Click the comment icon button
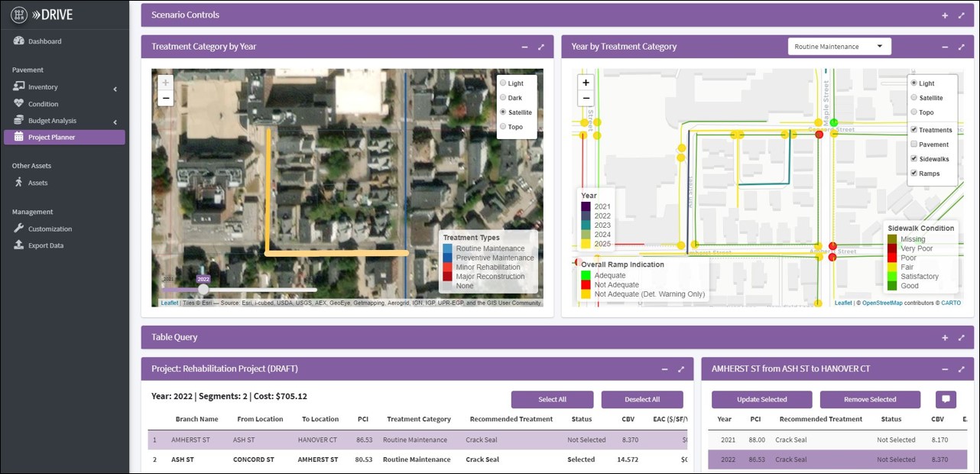This screenshot has height=474, width=980. (946, 399)
